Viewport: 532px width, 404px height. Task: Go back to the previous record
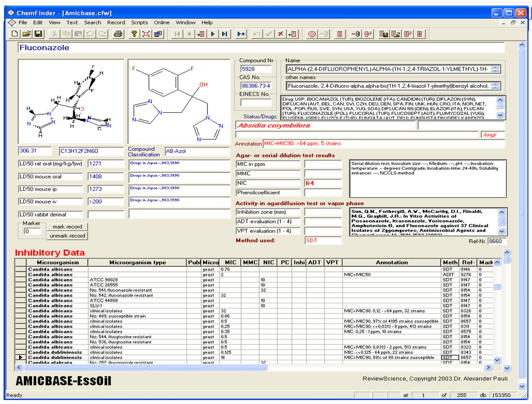[x=189, y=33]
